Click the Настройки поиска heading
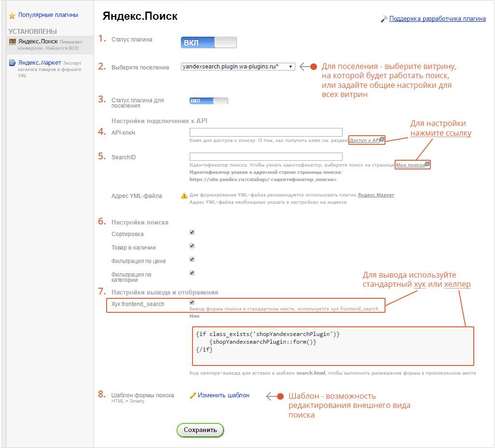Image resolution: width=495 pixels, height=448 pixels. click(140, 223)
